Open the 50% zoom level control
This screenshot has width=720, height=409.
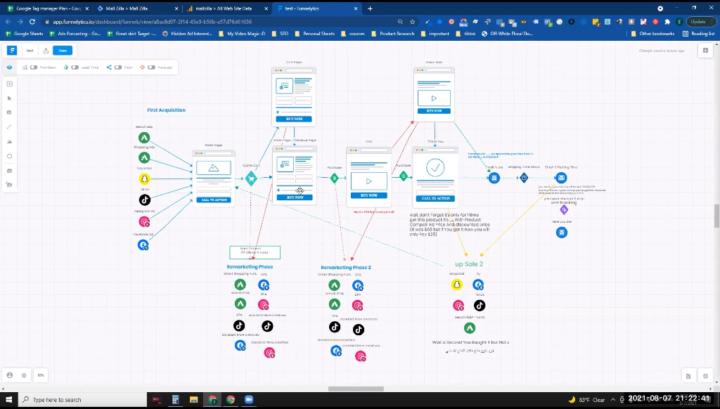[40, 375]
